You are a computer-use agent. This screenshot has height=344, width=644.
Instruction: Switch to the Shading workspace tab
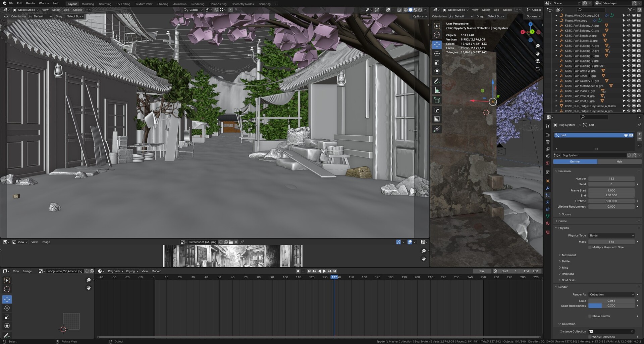pyautogui.click(x=163, y=4)
